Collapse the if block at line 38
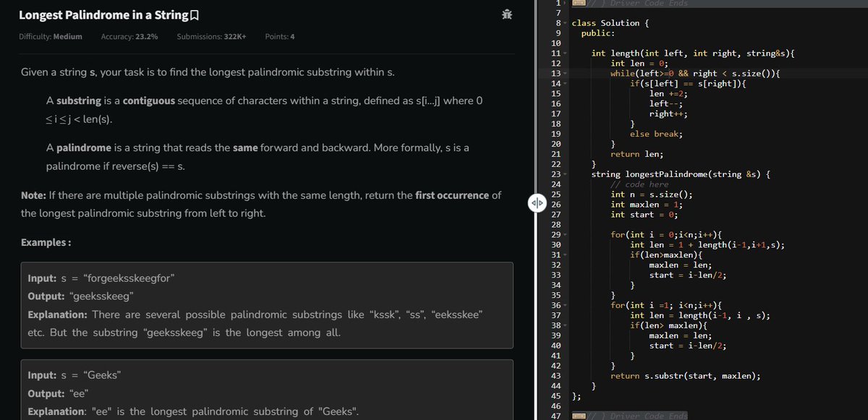868x420 pixels. [566, 326]
